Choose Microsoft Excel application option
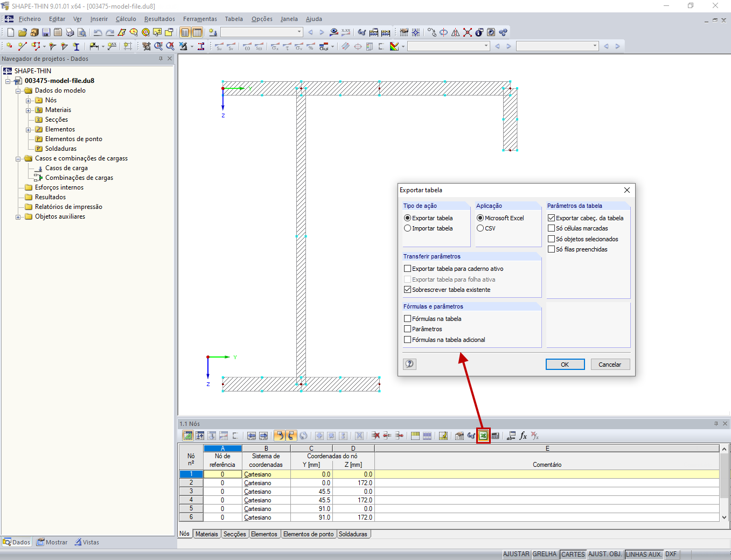Viewport: 731px width, 560px height. click(480, 218)
